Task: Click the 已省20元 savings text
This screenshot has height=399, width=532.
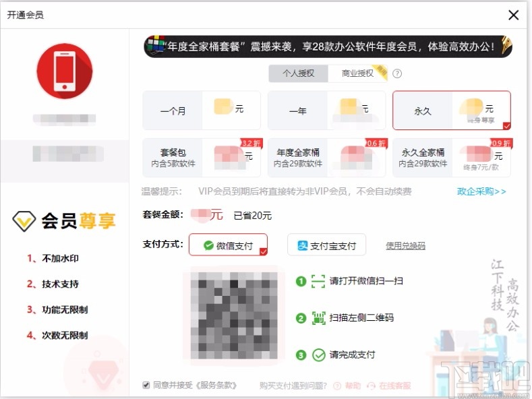Action: [x=253, y=216]
